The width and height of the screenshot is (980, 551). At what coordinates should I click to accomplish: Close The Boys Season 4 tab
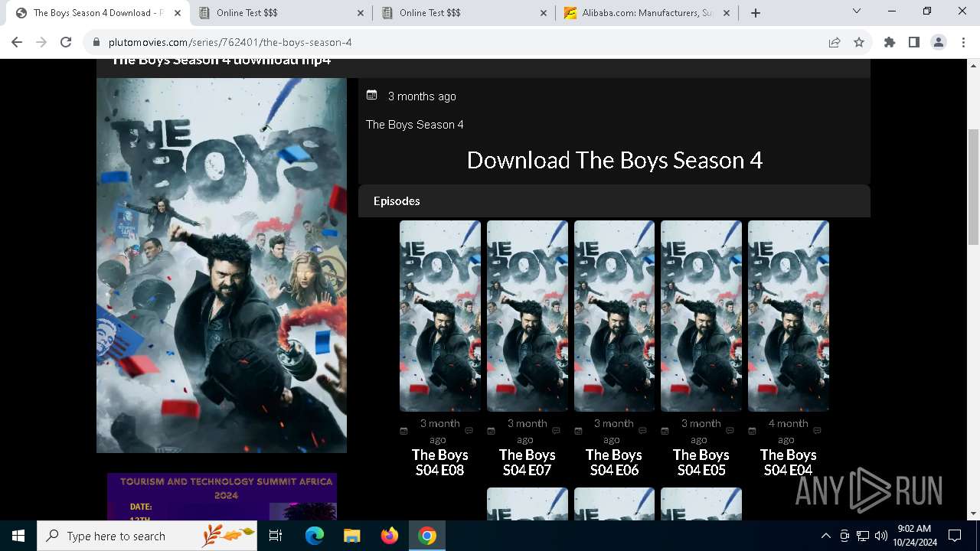pos(178,13)
